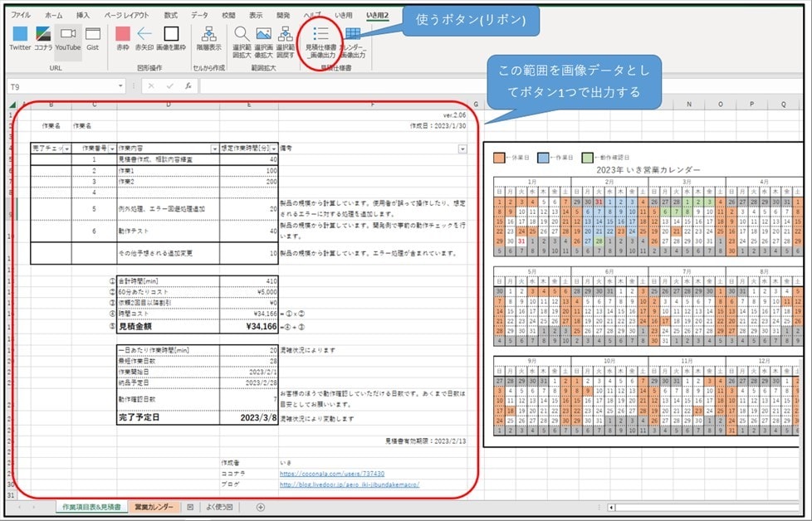Switch to the データ ribbon tab
The image size is (812, 521).
click(199, 16)
